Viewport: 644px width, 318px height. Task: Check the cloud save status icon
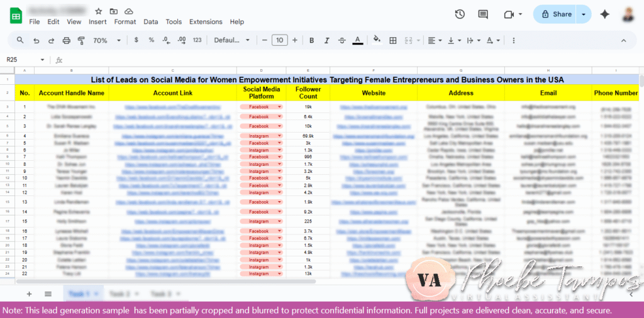point(128,11)
